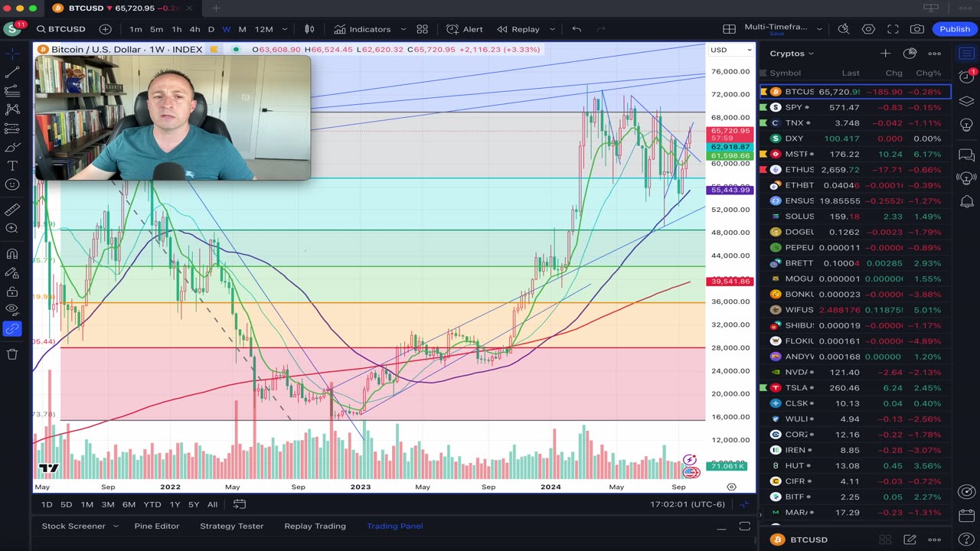Image resolution: width=980 pixels, height=551 pixels.
Task: Select the crosshair cursor tool
Action: (x=12, y=54)
